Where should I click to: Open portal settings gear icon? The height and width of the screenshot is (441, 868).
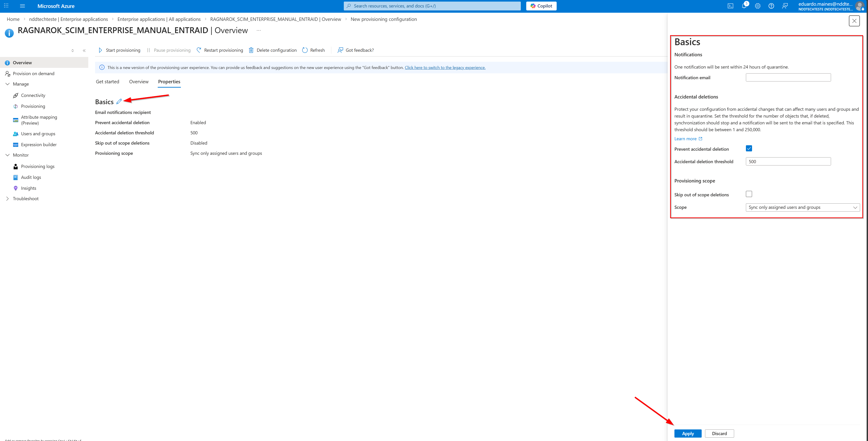[757, 6]
